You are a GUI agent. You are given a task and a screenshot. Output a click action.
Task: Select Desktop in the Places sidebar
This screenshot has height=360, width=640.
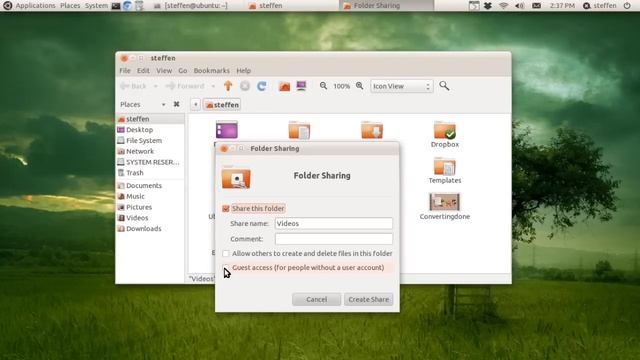[150, 129]
